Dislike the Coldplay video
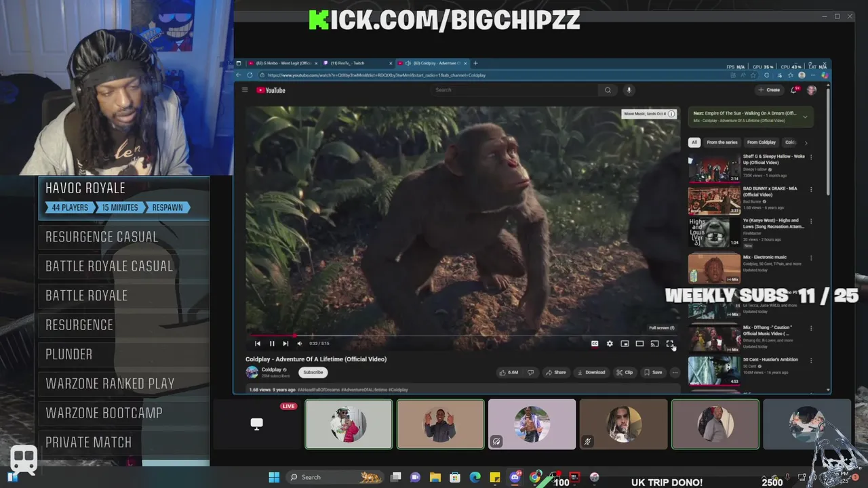Image resolution: width=868 pixels, height=488 pixels. pyautogui.click(x=531, y=372)
